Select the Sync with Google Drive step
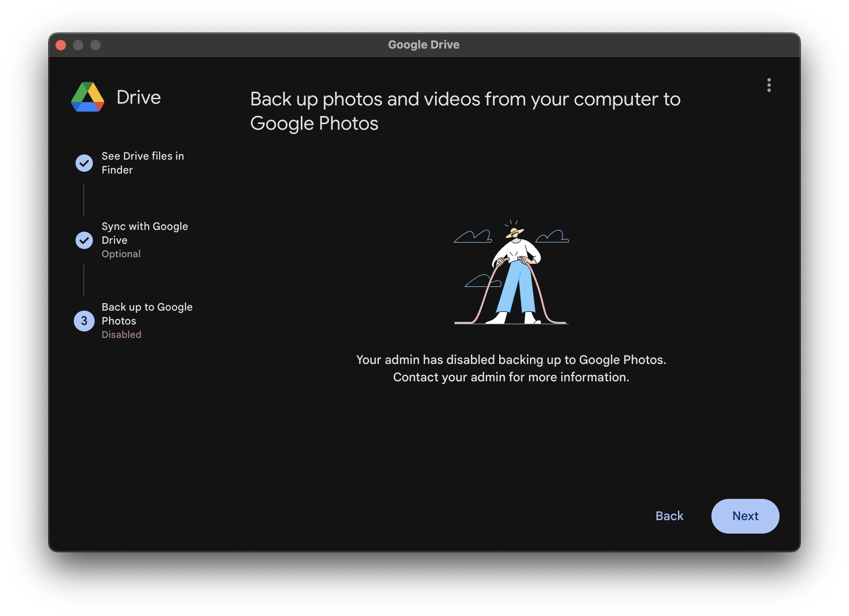Viewport: 849px width, 616px height. point(145,233)
